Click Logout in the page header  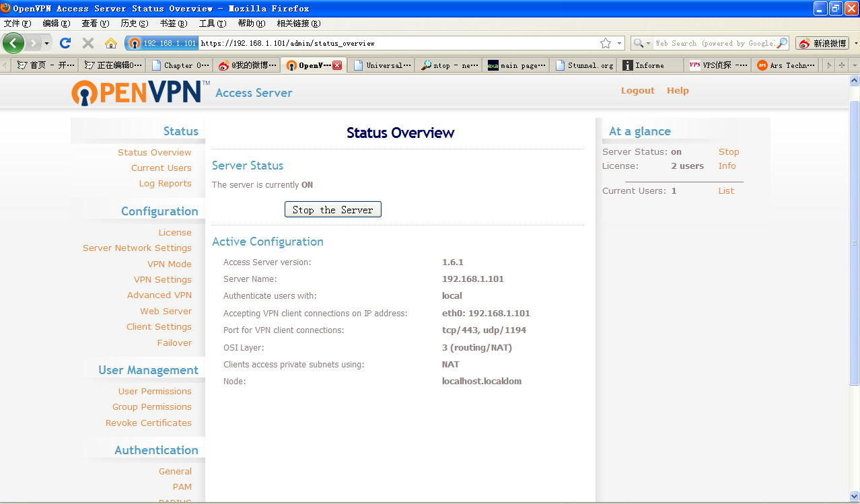(637, 90)
